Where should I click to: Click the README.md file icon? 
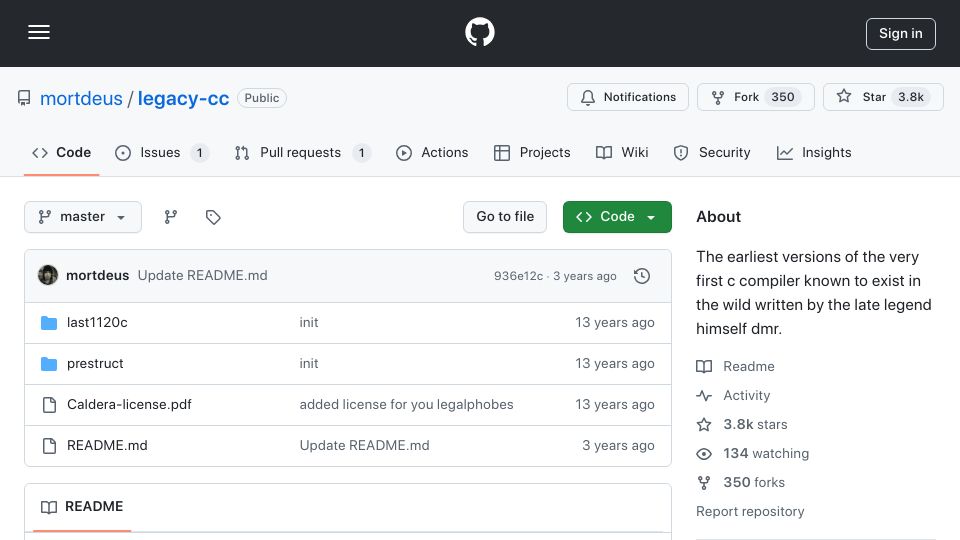coord(49,446)
